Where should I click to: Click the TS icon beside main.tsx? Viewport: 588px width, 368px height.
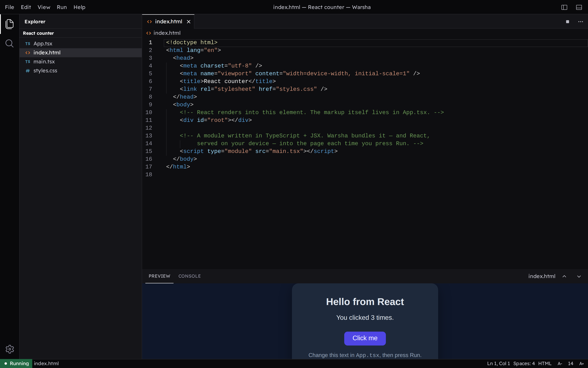pos(28,62)
